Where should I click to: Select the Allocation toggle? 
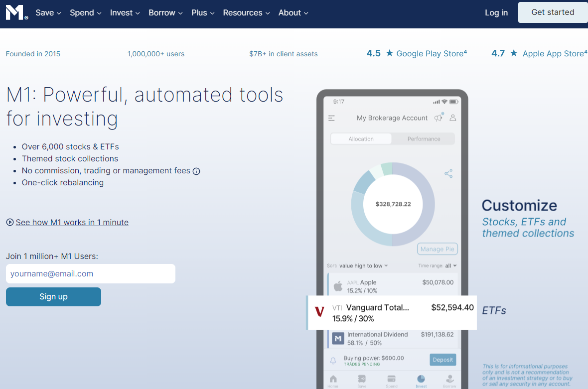[x=361, y=139]
